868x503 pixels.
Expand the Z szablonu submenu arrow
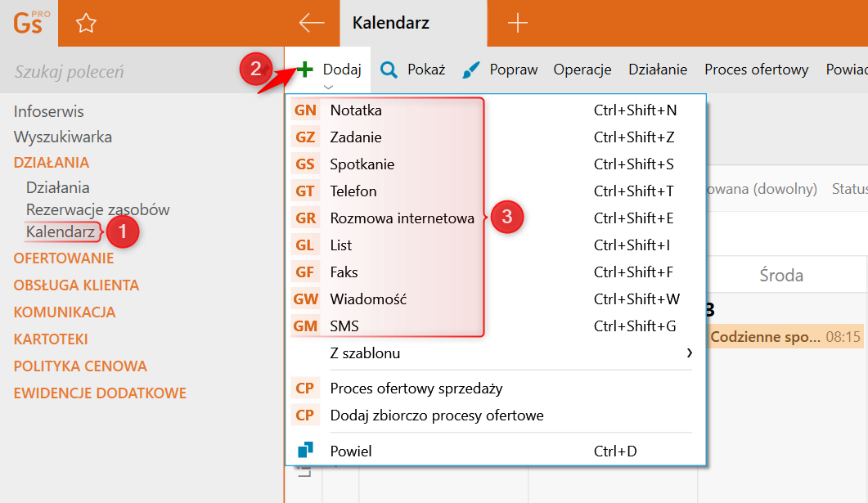pyautogui.click(x=689, y=353)
